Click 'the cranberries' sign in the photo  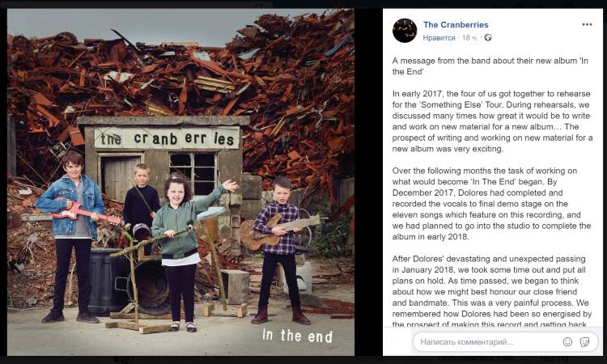pyautogui.click(x=168, y=138)
